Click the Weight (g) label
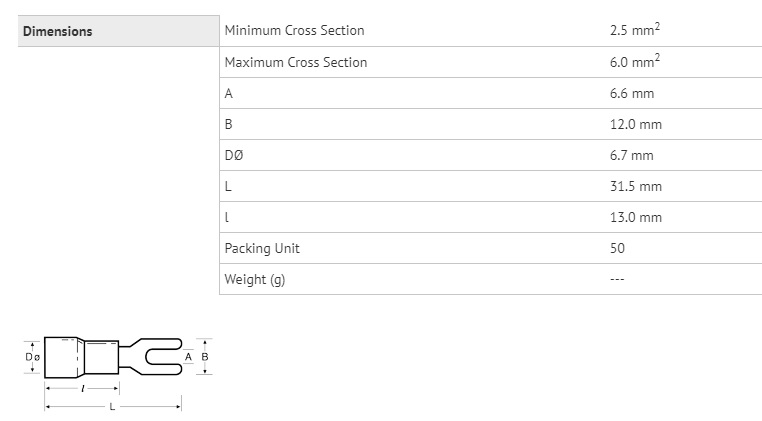 point(254,279)
